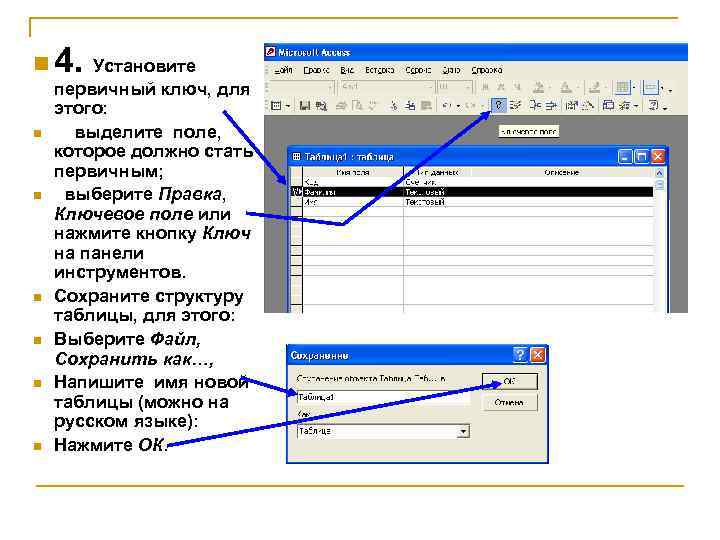Open the Окно menu

click(451, 70)
